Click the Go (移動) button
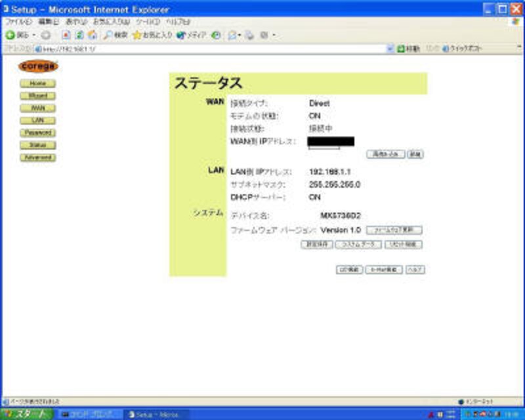Image resolution: width=525 pixels, height=420 pixels. [408, 49]
